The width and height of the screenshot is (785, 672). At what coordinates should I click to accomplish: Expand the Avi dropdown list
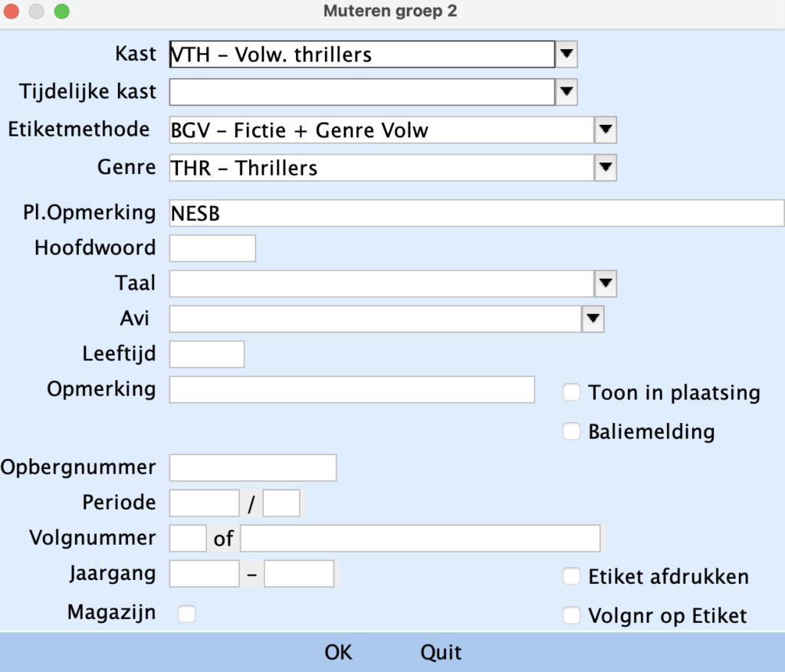[593, 318]
